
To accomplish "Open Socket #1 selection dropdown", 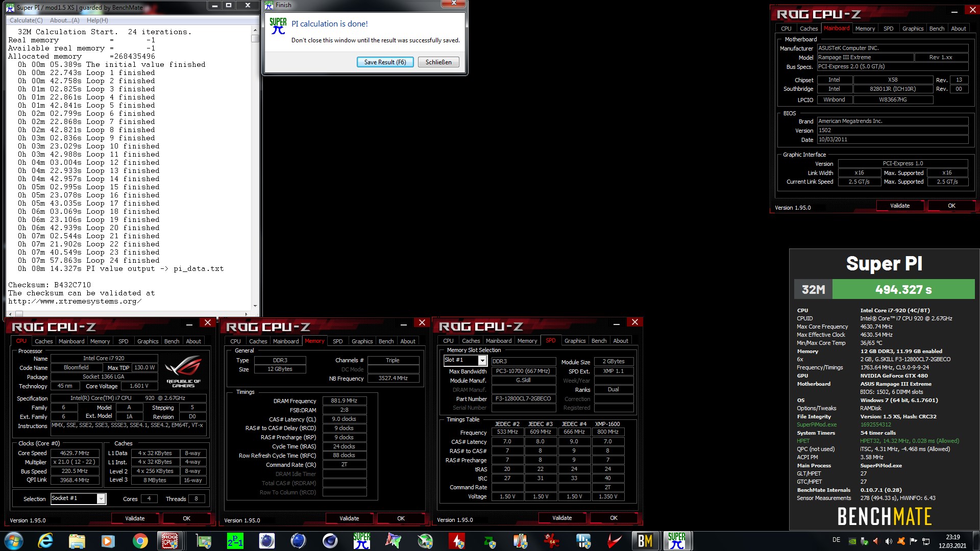I will coord(101,498).
